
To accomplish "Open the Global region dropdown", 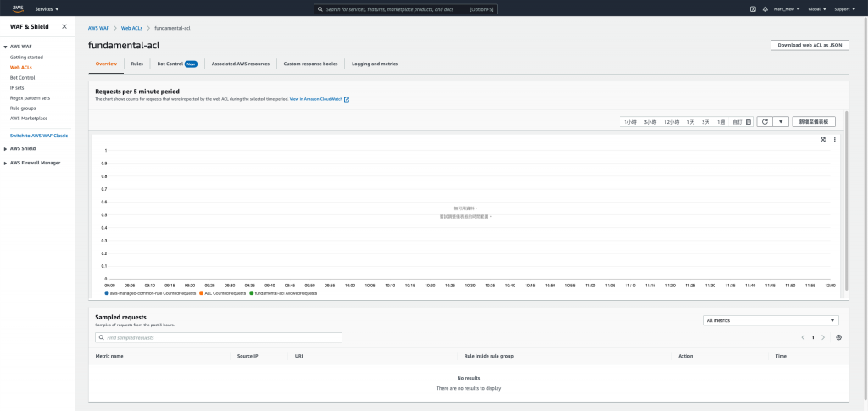I will pyautogui.click(x=817, y=9).
